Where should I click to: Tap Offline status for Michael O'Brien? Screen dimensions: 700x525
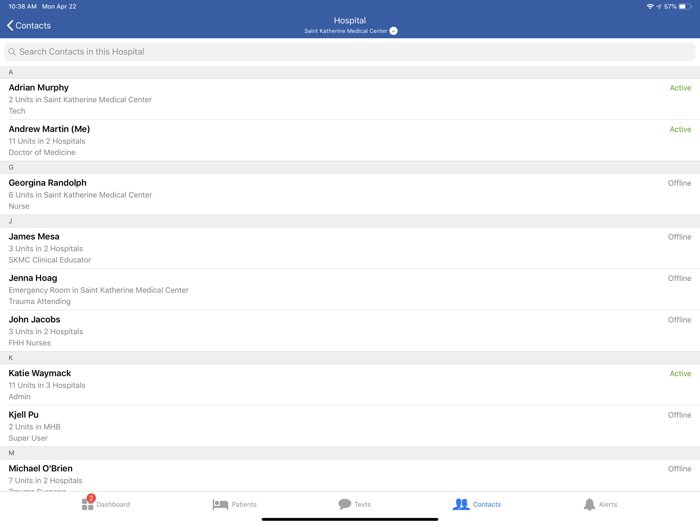[679, 469]
